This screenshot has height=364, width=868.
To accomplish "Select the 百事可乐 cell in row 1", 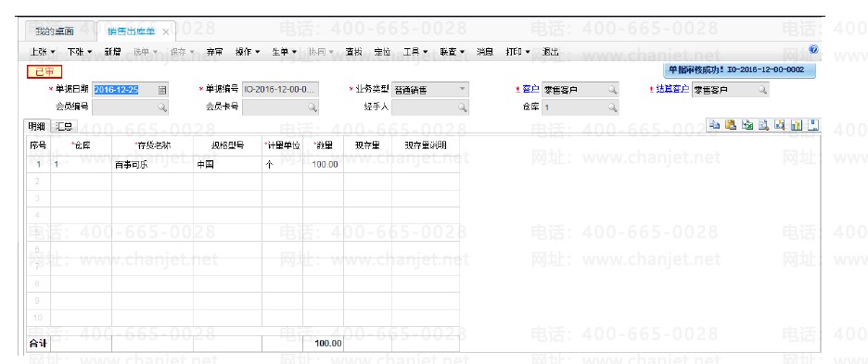I will click(152, 165).
